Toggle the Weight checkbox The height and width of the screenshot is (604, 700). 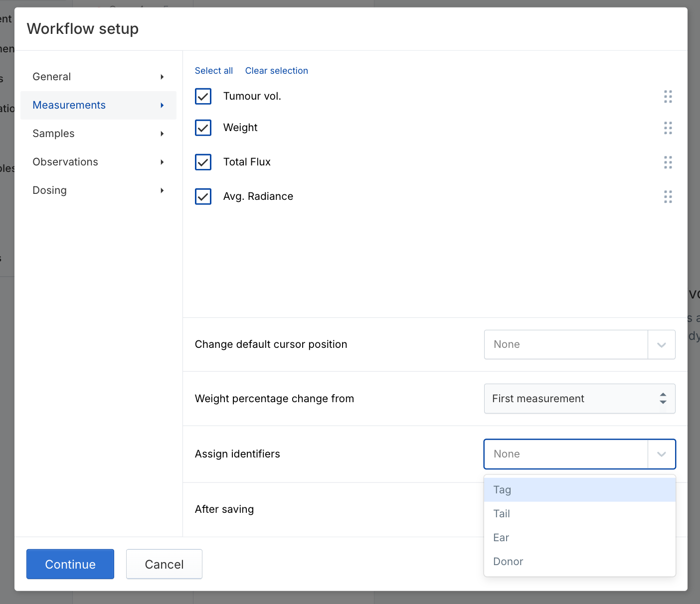tap(203, 128)
